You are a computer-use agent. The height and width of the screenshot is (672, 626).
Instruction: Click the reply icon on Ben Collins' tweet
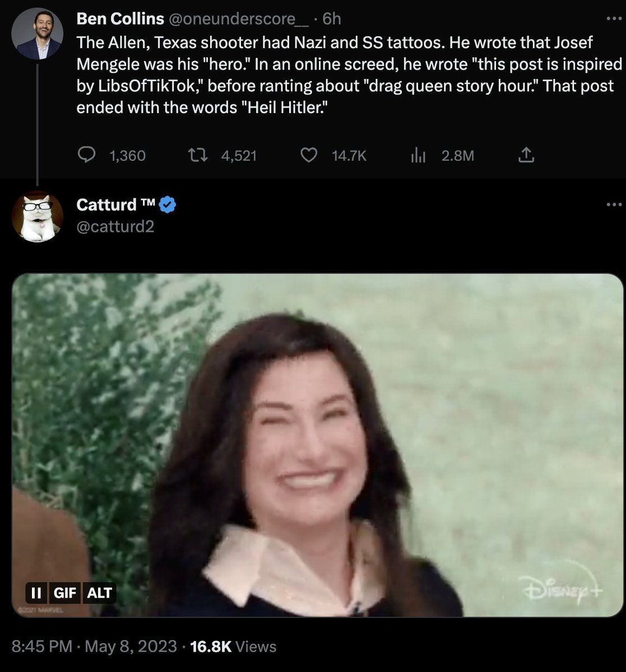86,155
